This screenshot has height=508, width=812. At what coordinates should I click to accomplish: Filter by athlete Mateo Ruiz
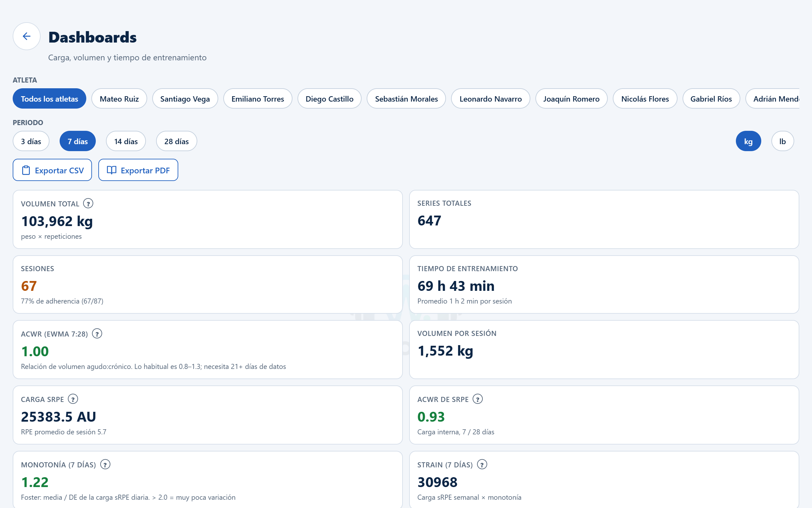pos(119,99)
